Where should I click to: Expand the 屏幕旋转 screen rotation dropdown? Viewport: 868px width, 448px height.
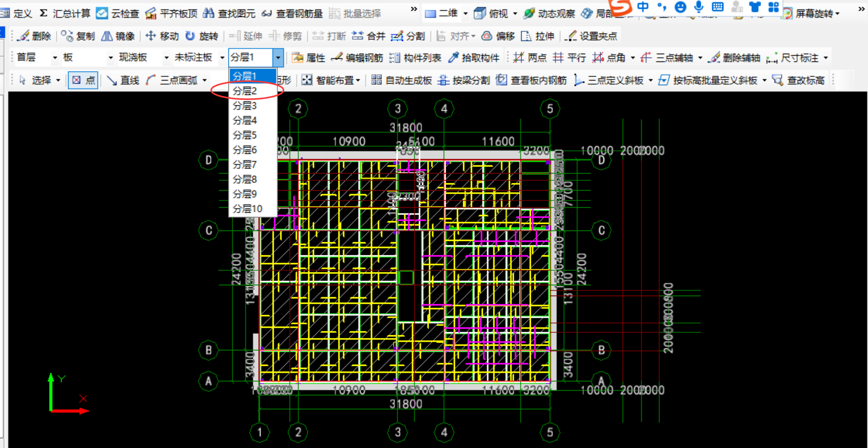(837, 13)
